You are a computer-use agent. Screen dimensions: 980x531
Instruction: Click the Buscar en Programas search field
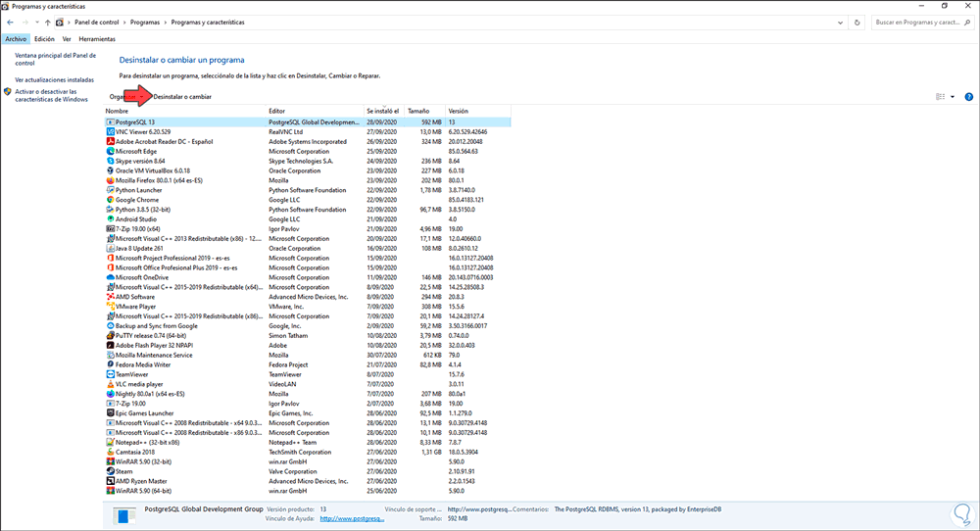coord(922,23)
